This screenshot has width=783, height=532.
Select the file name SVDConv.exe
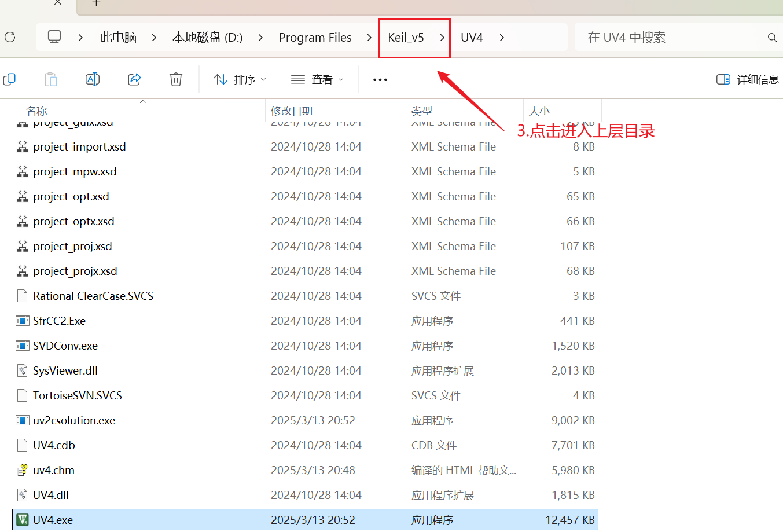click(x=65, y=346)
